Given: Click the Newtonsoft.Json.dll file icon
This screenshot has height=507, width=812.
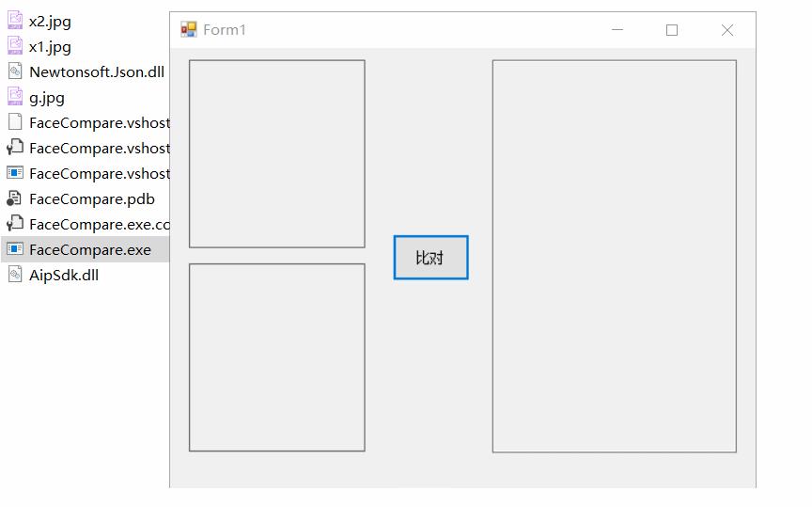Looking at the screenshot, I should pos(15,71).
